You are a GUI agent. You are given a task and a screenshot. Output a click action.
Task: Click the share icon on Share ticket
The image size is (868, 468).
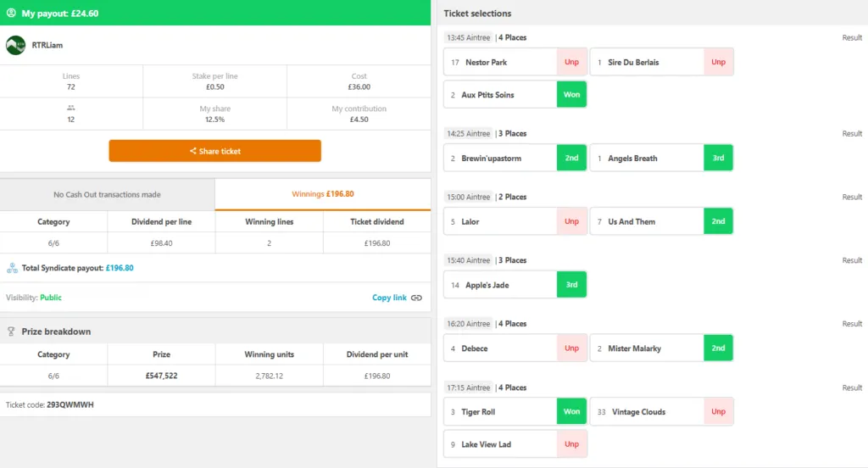(x=192, y=151)
